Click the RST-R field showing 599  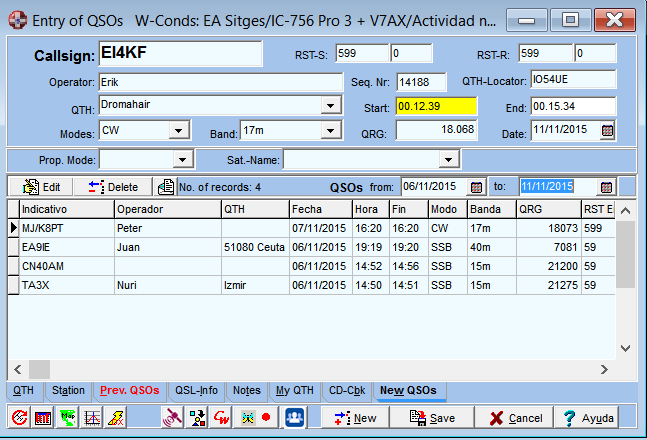tap(545, 53)
